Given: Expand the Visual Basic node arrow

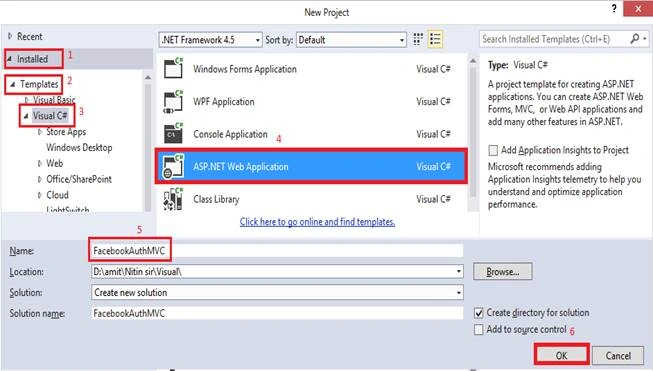Looking at the screenshot, I should pos(27,100).
